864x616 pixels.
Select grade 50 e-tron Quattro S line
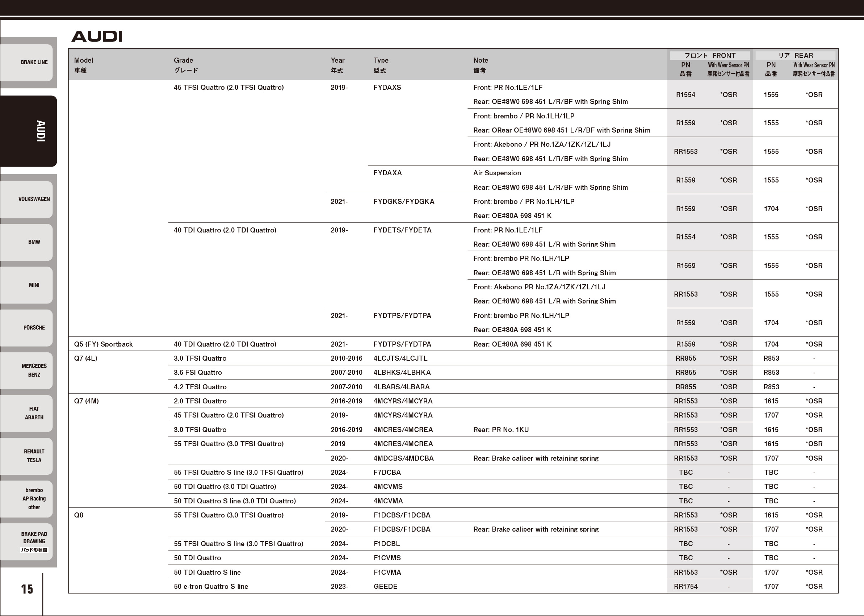[211, 586]
